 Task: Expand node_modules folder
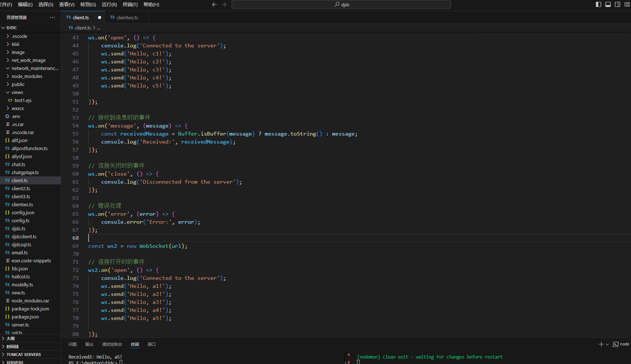(30, 76)
